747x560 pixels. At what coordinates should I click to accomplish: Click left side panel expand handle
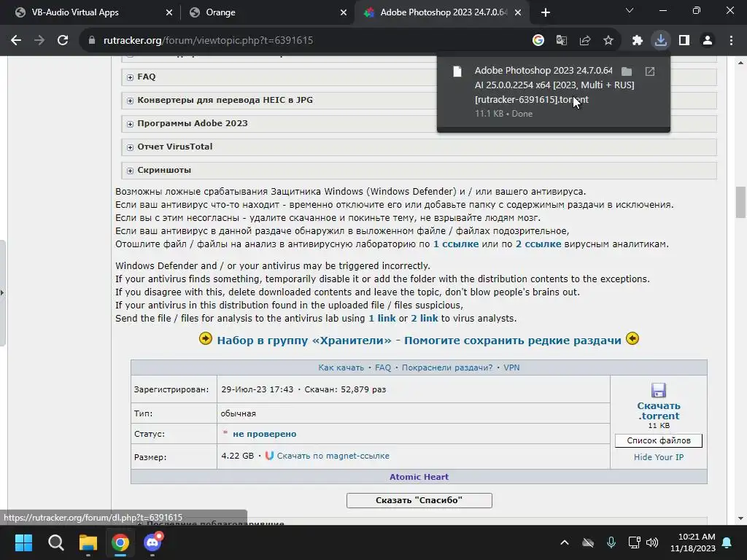coord(2,293)
